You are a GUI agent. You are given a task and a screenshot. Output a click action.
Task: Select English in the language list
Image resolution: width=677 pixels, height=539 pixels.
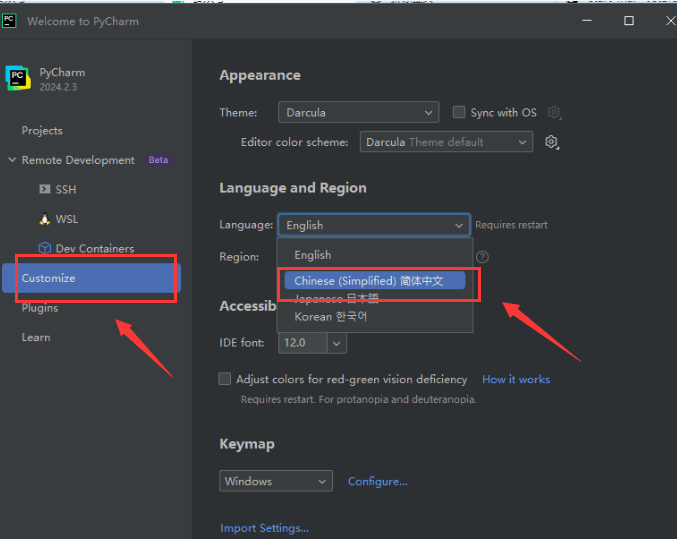(375, 255)
